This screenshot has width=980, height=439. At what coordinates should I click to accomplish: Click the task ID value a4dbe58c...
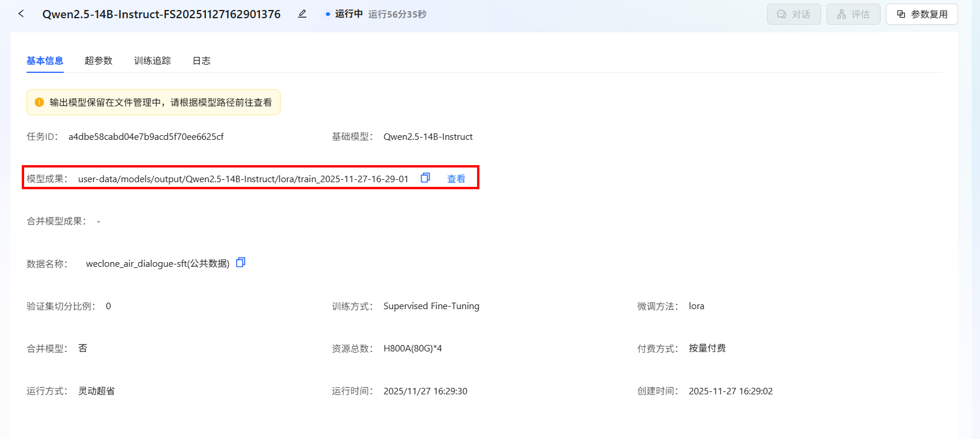[x=146, y=136]
